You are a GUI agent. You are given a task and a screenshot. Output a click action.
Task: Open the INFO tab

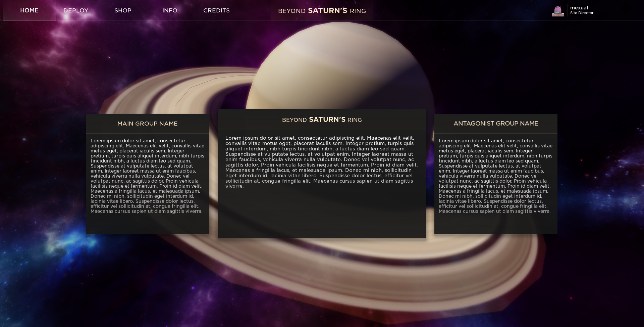[x=170, y=10]
